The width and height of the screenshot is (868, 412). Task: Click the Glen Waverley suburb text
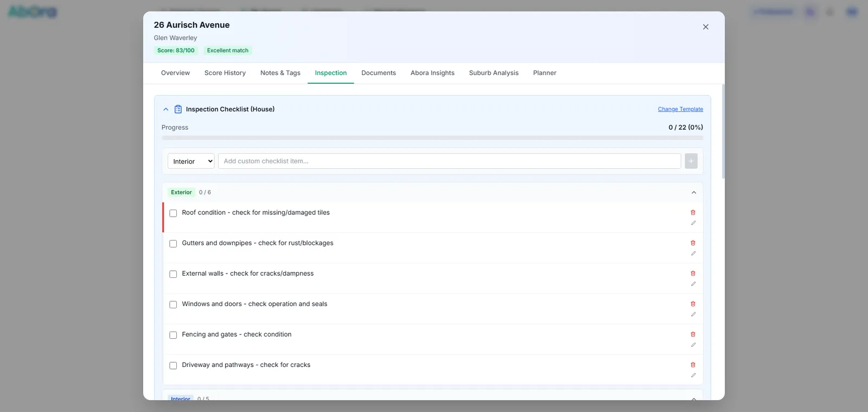point(175,38)
